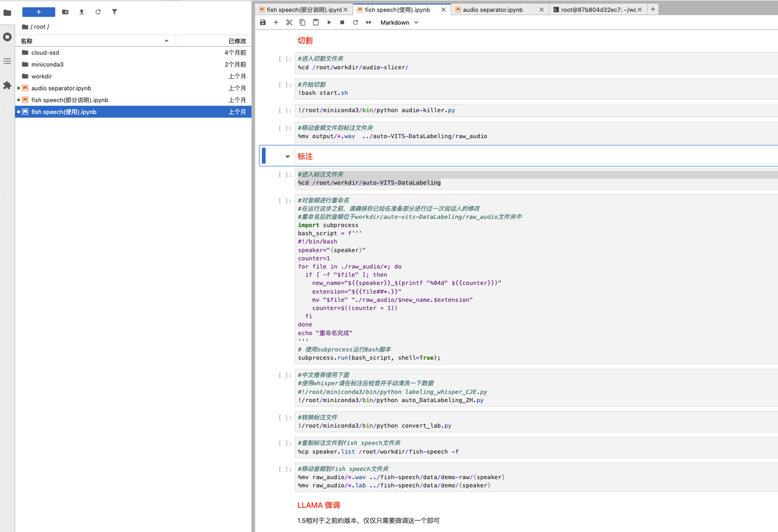Click the 1.5相对于之前的版本 paragraph text
778x532 pixels.
point(368,520)
